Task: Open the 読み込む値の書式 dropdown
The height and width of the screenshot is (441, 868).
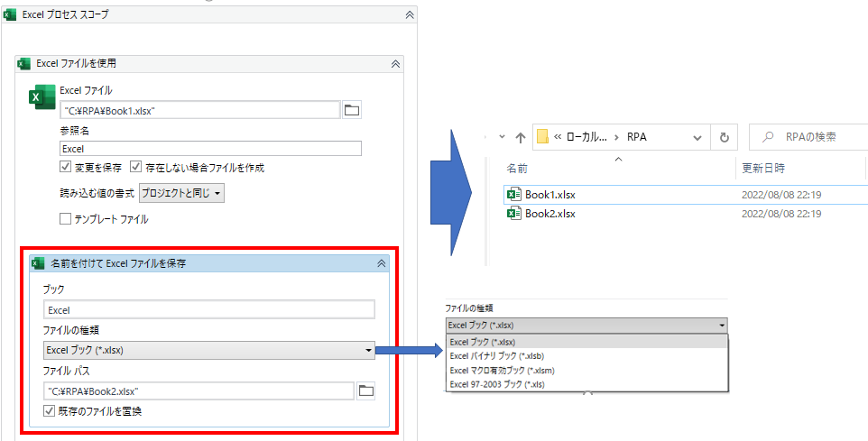Action: 181,193
